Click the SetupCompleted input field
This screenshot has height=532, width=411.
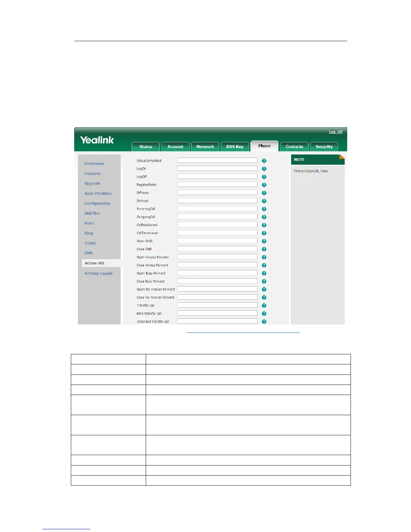(217, 161)
